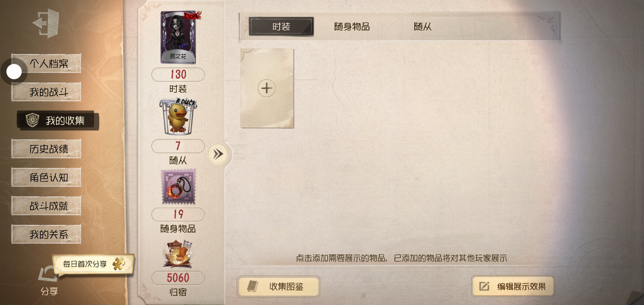The image size is (644, 305).
Task: Click the 编辑展示效果 edit button
Action: 513,287
